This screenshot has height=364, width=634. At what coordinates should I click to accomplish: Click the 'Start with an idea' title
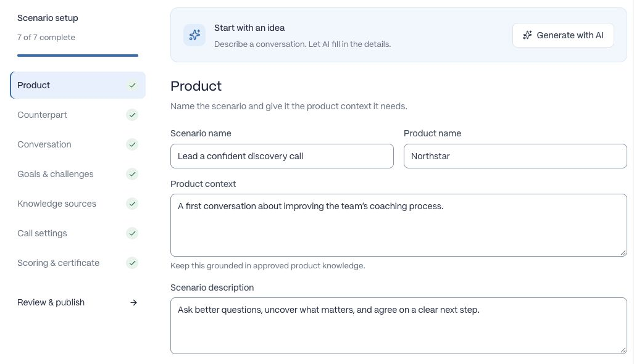pos(249,28)
